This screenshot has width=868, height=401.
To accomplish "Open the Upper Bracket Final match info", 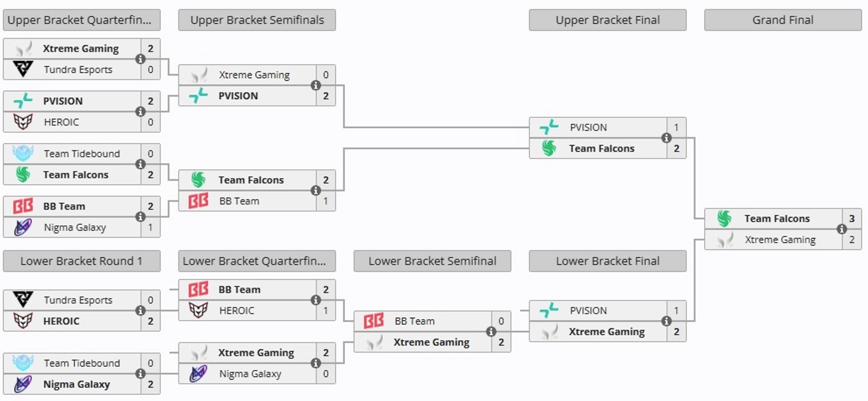I will click(x=667, y=138).
